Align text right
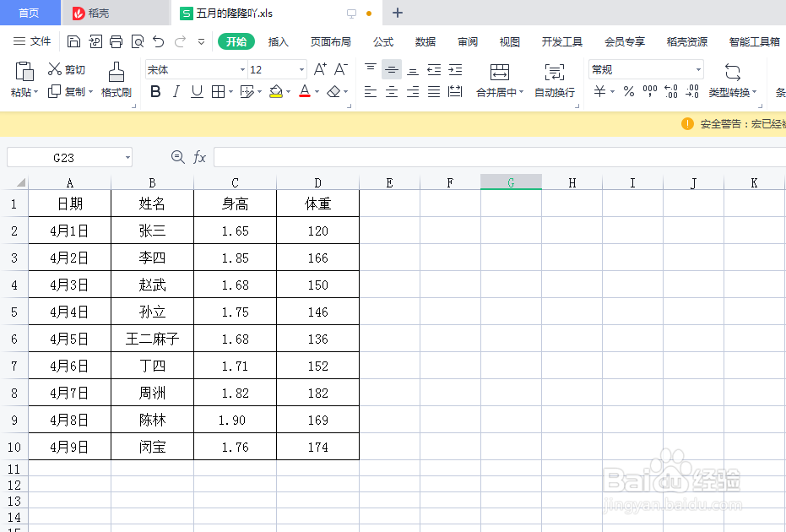 pos(413,92)
